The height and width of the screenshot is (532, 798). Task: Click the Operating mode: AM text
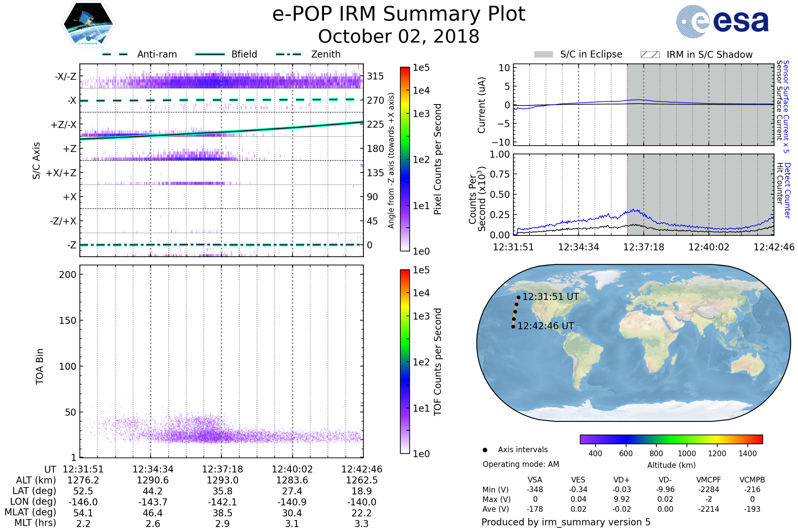coord(521,465)
